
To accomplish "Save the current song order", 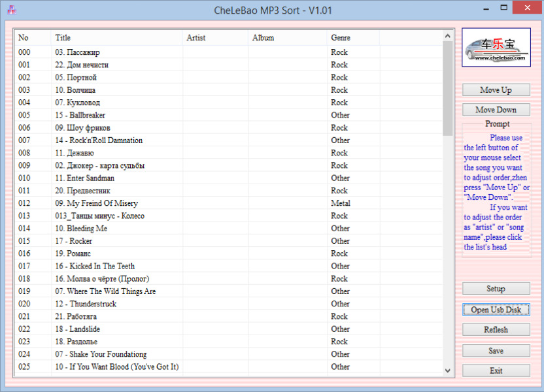I will click(x=496, y=351).
